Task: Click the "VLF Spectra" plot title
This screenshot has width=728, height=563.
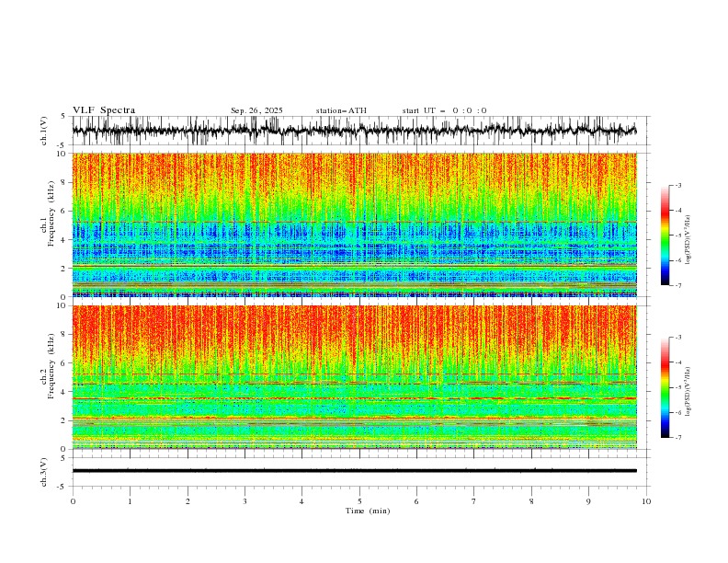Action: (x=104, y=110)
